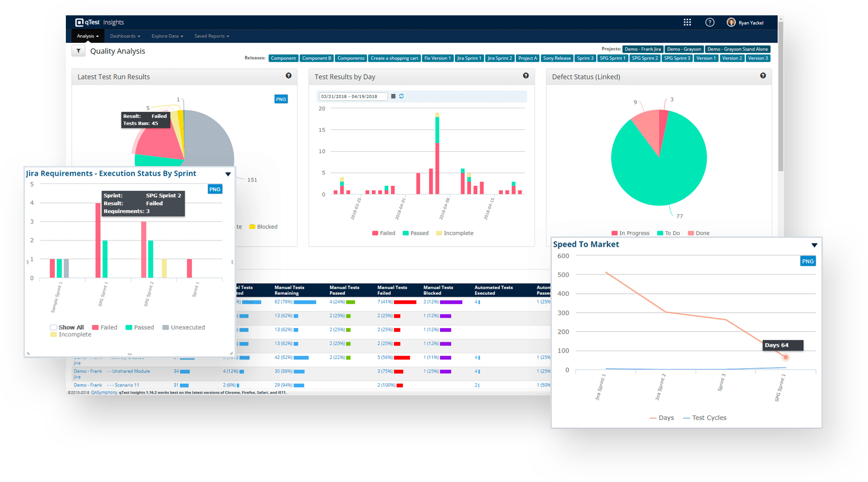The height and width of the screenshot is (482, 868).
Task: Select the Sony Release tag
Action: [x=557, y=58]
